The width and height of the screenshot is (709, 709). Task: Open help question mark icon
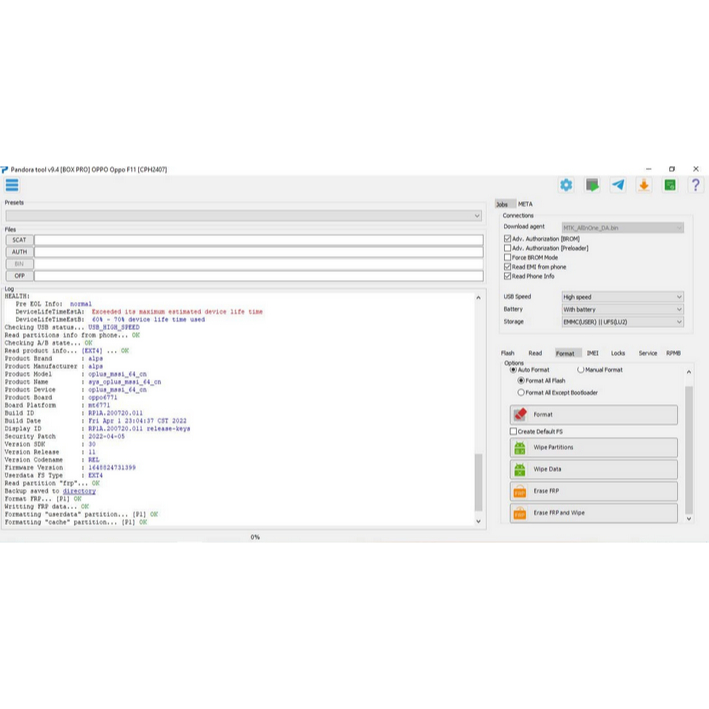click(x=695, y=185)
